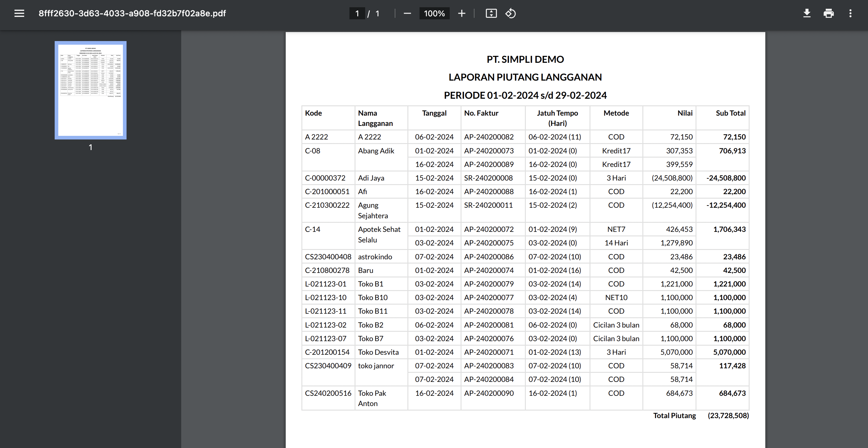This screenshot has width=868, height=448.
Task: Open the three-dot more actions menu
Action: (850, 14)
